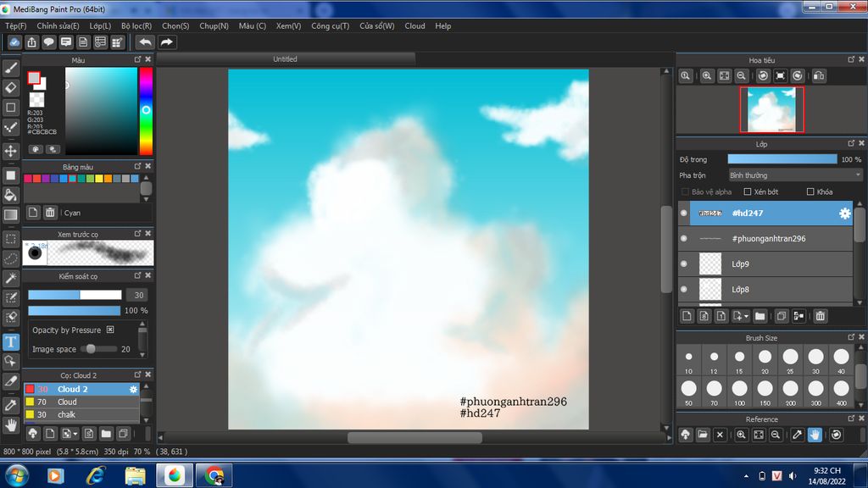Delete palette color with trash icon
This screenshot has height=488, width=868.
(x=50, y=213)
